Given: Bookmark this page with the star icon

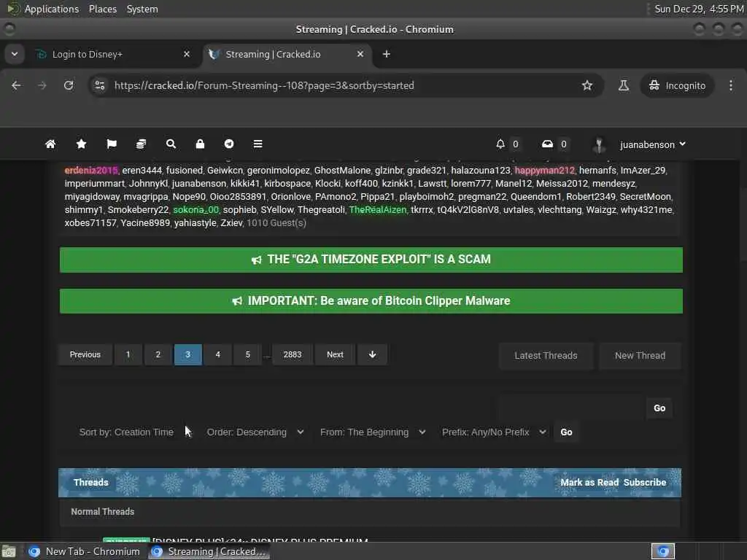Looking at the screenshot, I should coord(587,85).
